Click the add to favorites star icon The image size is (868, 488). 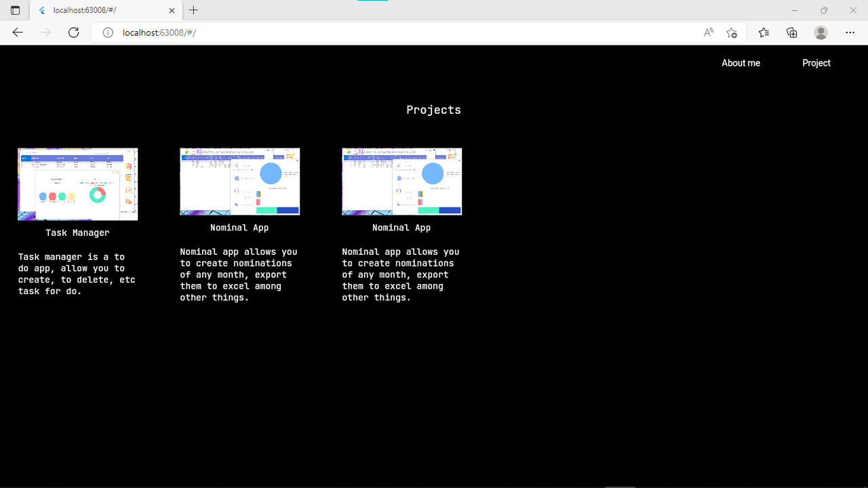[x=731, y=32]
